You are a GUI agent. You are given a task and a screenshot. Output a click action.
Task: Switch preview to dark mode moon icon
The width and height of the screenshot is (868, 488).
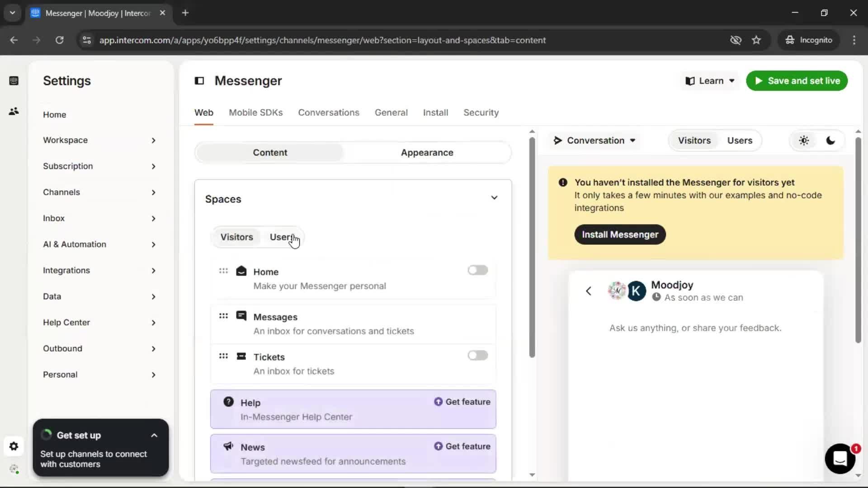click(x=830, y=141)
